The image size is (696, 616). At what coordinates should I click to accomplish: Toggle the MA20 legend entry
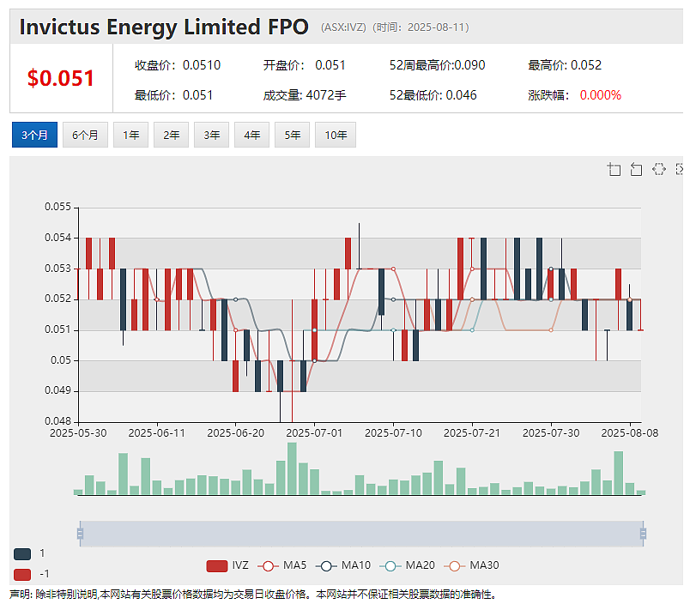(x=407, y=565)
